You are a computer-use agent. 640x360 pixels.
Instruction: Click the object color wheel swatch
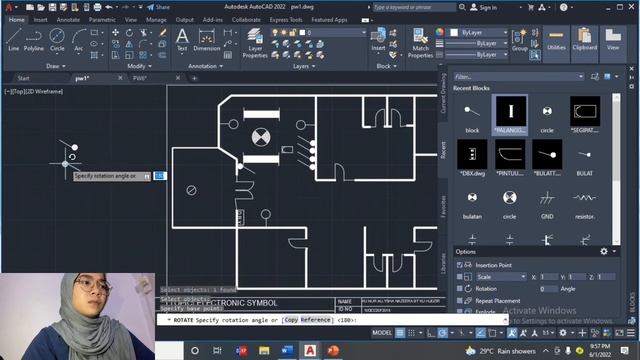[x=440, y=32]
